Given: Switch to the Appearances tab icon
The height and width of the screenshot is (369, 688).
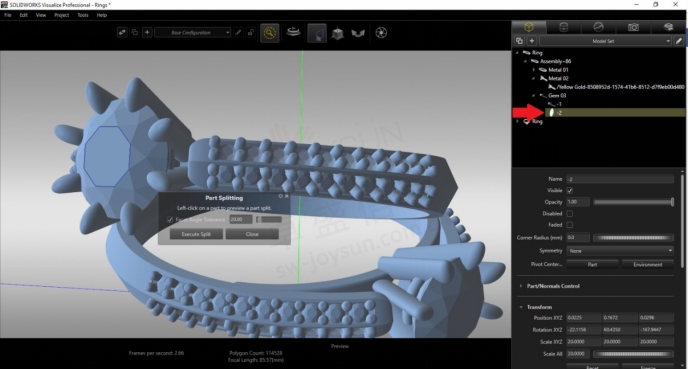Looking at the screenshot, I should (563, 27).
